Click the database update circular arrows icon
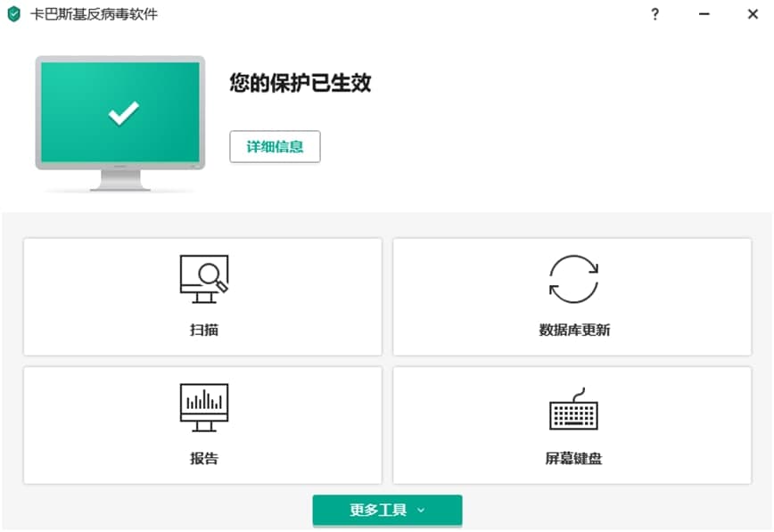This screenshot has height=532, width=774. coord(573,279)
